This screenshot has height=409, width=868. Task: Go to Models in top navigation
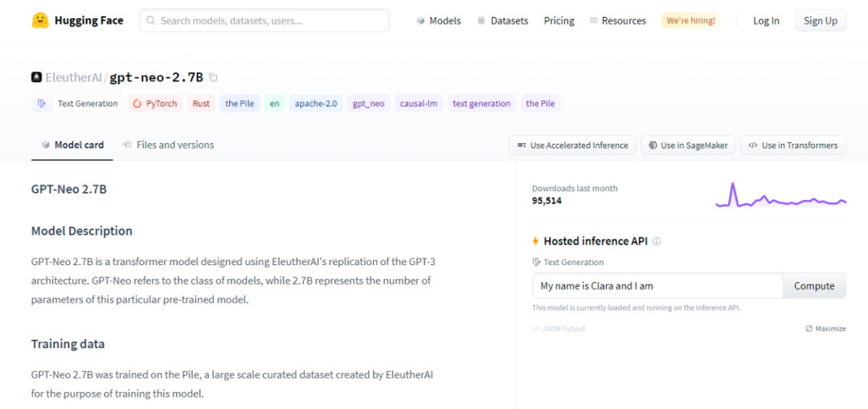[x=438, y=21]
